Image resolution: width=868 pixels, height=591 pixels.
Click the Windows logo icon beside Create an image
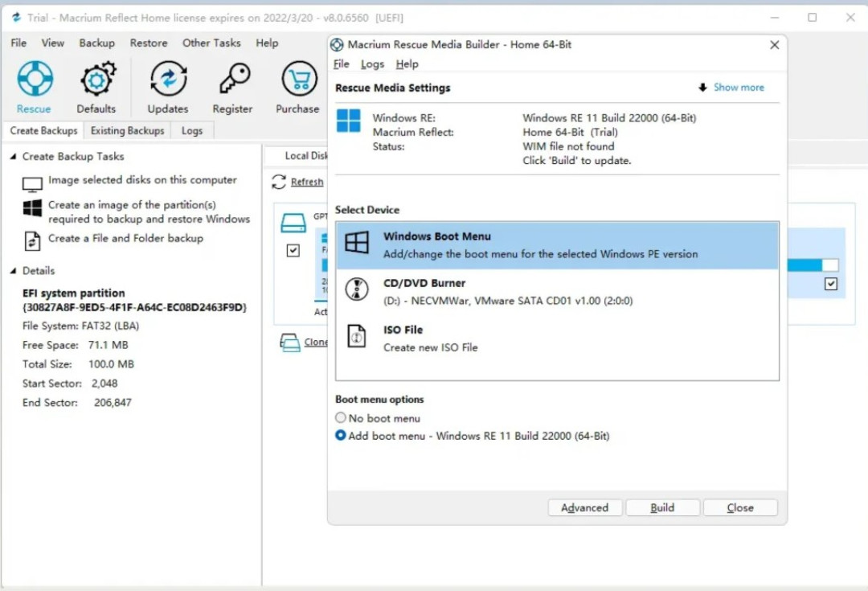click(x=32, y=208)
